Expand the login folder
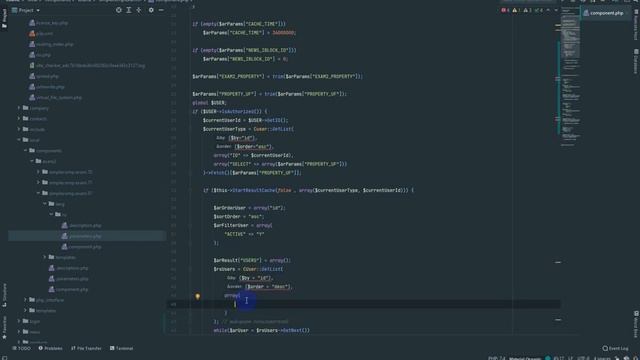 click(x=19, y=321)
